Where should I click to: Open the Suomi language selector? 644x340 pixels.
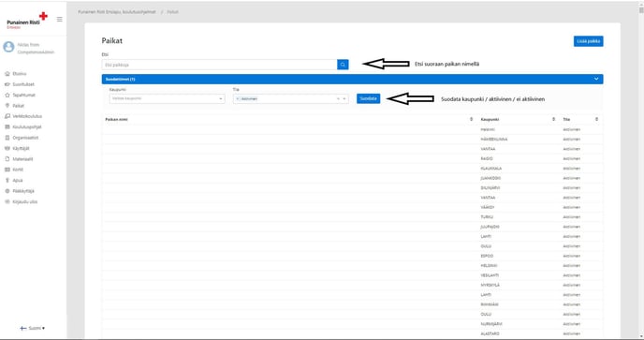pos(33,328)
